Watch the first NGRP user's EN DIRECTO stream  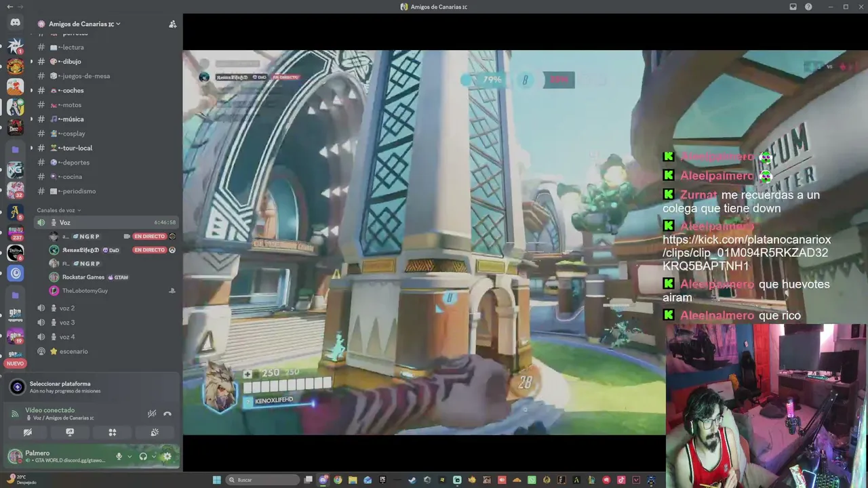149,237
